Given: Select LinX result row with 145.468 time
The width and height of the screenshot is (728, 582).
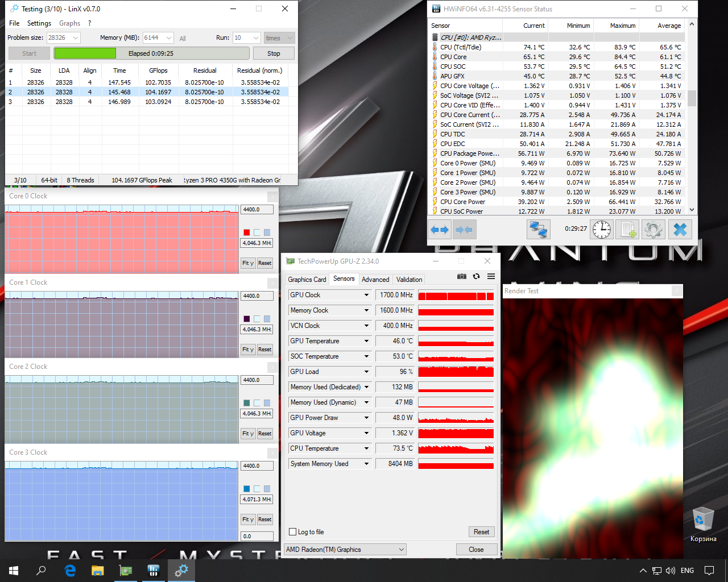Looking at the screenshot, I should tap(147, 92).
